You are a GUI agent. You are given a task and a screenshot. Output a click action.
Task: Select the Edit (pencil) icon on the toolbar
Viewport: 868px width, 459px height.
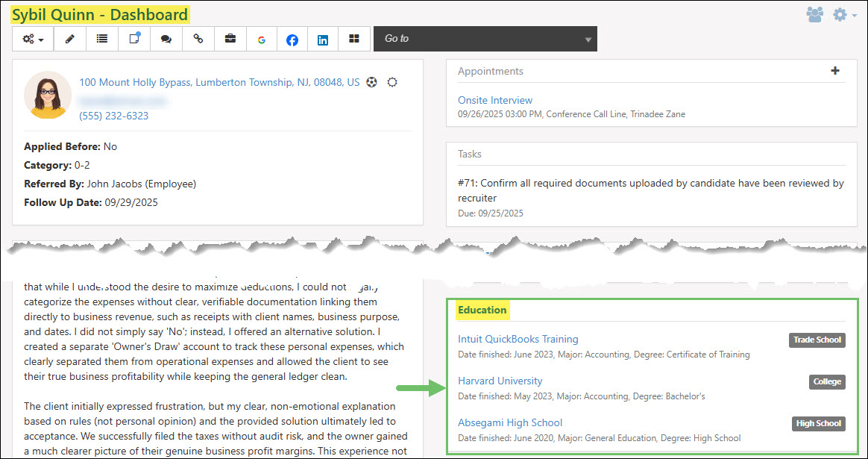click(69, 39)
